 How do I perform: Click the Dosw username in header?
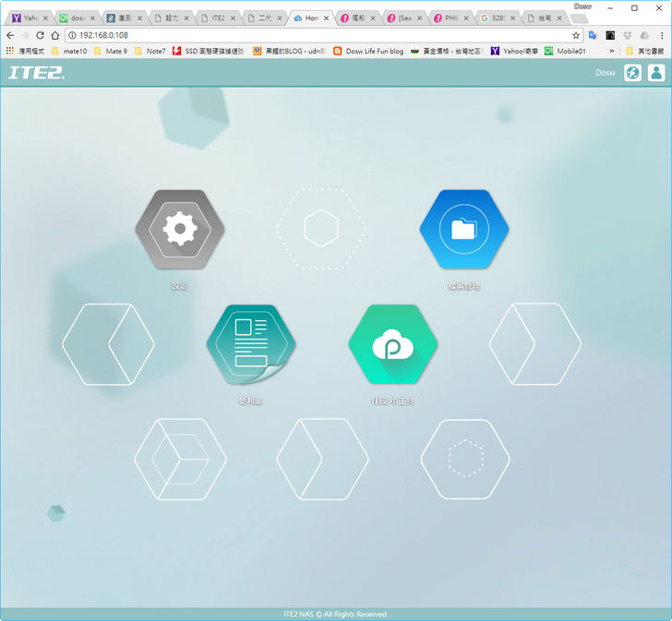coord(605,73)
